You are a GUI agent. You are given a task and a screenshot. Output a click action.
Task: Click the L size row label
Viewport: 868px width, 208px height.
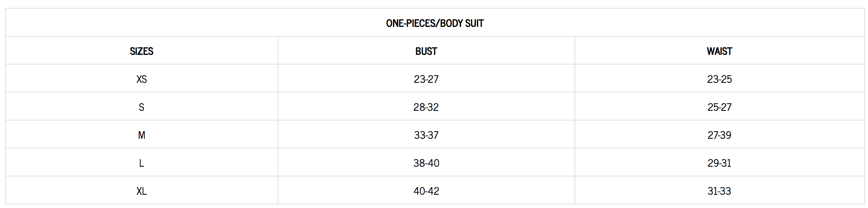point(142,163)
